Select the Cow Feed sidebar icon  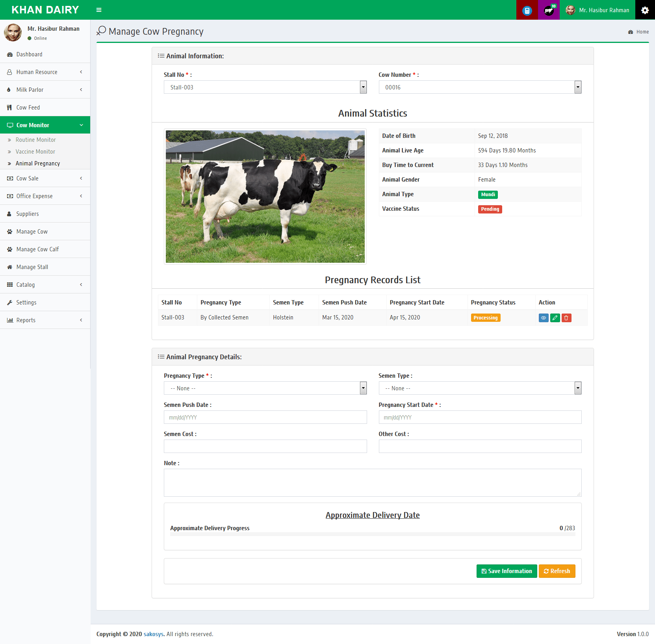point(10,107)
